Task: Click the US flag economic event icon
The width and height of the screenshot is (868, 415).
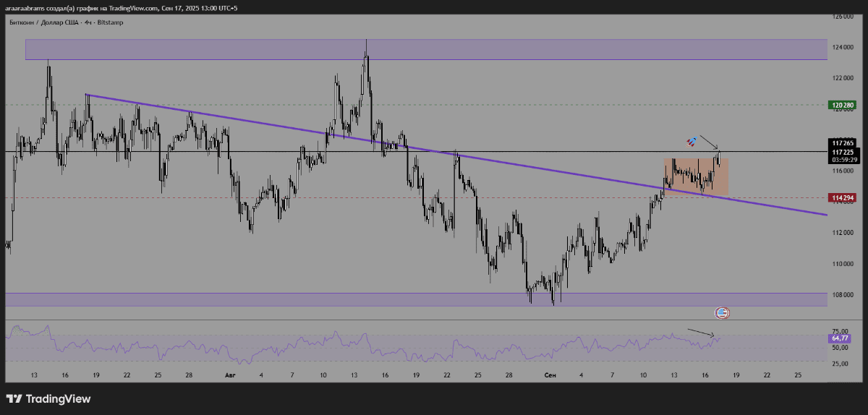Action: (x=721, y=313)
